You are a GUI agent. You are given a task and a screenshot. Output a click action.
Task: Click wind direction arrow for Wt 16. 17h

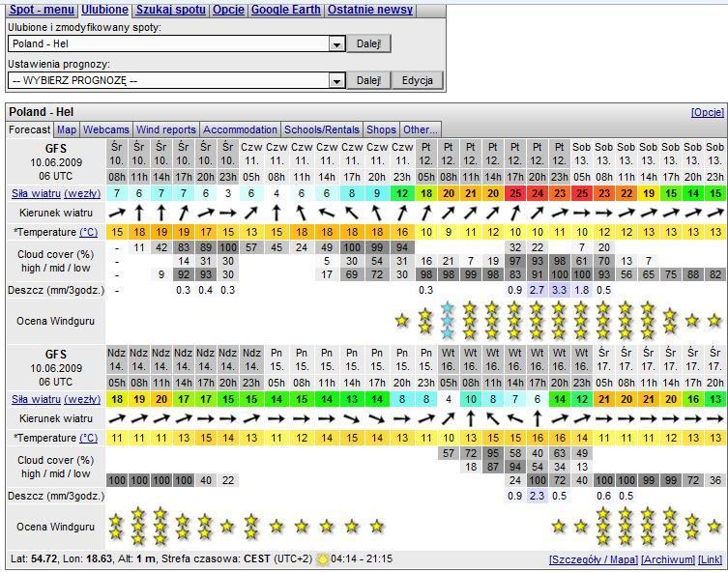[x=538, y=419]
